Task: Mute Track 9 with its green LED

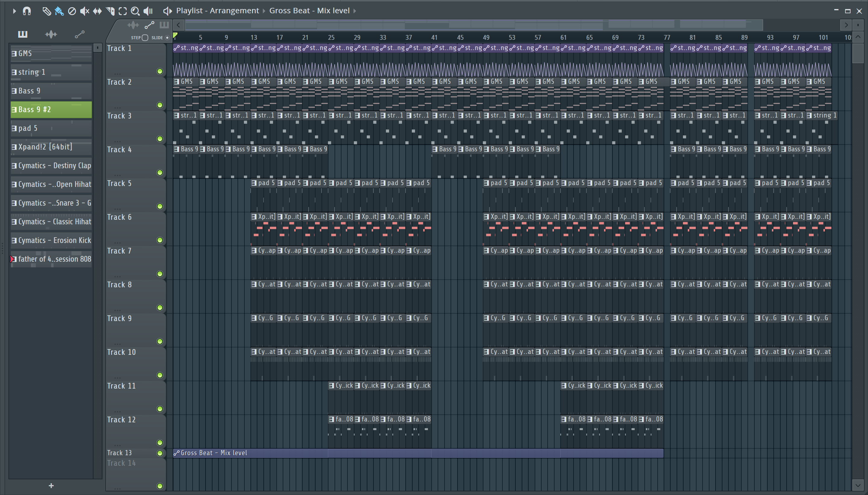Action: (160, 341)
